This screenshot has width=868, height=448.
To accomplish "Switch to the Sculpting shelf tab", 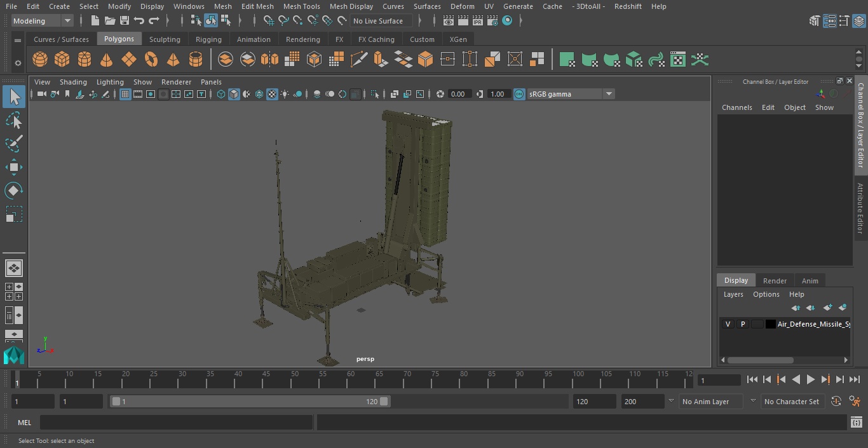I will [165, 39].
